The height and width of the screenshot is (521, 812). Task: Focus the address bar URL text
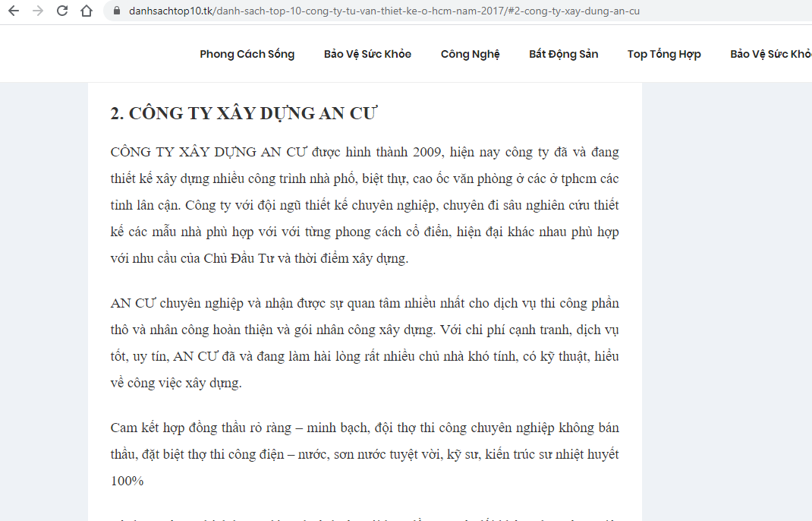[379, 11]
